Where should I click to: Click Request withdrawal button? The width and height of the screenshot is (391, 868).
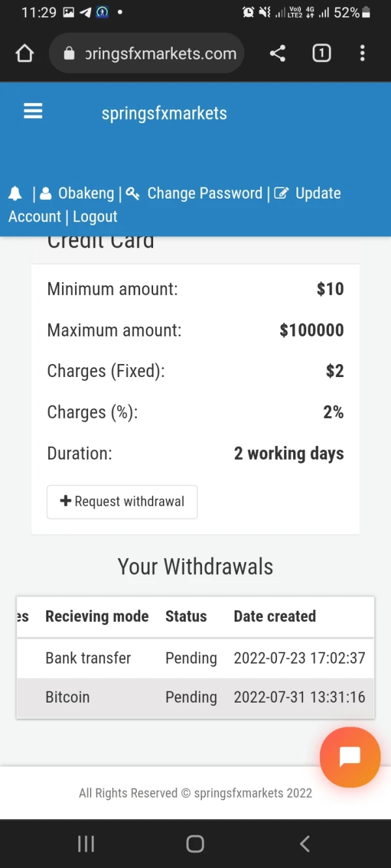(x=122, y=501)
